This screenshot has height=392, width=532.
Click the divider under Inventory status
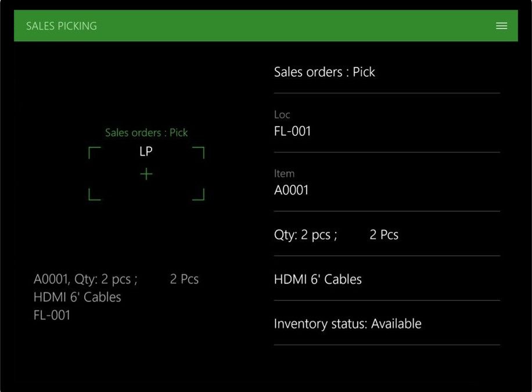tap(386, 345)
